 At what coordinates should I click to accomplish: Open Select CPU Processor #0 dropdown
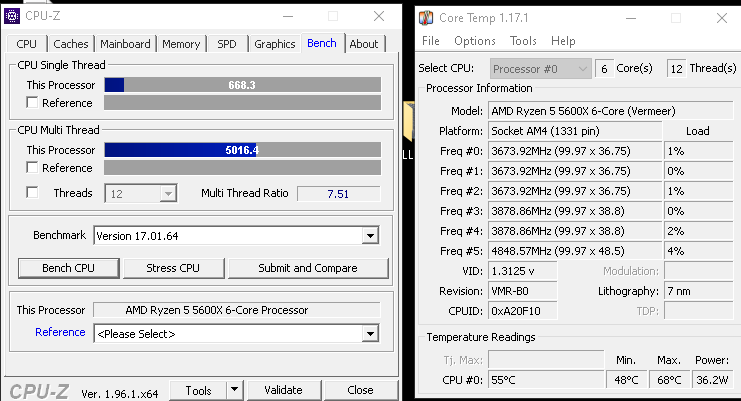(x=540, y=69)
